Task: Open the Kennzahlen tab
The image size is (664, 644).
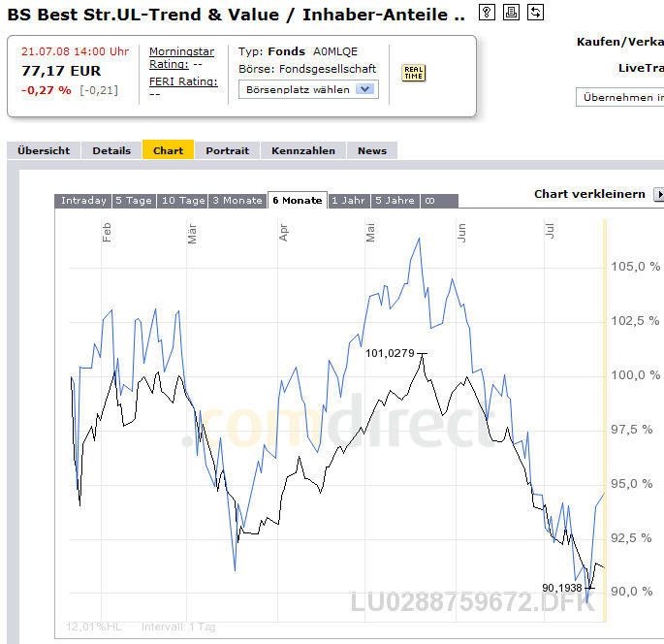Action: tap(303, 151)
